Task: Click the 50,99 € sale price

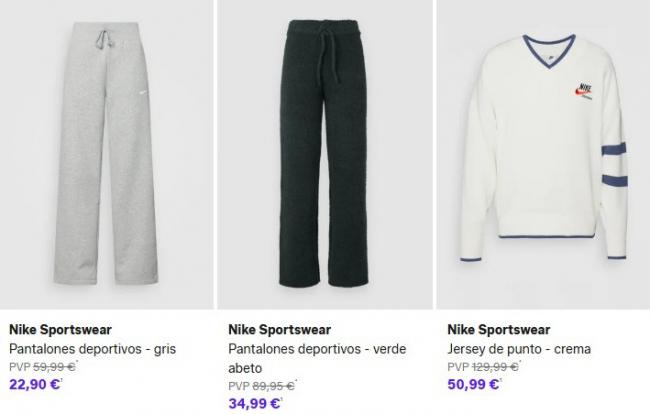Action: [x=473, y=384]
